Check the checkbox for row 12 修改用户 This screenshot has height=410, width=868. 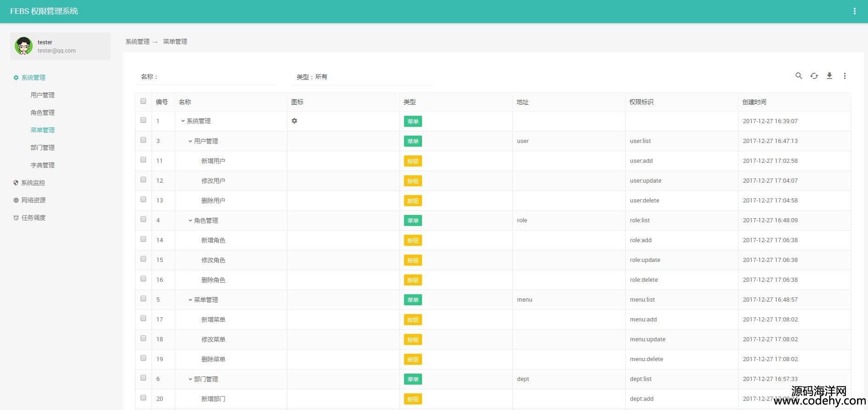(x=143, y=179)
